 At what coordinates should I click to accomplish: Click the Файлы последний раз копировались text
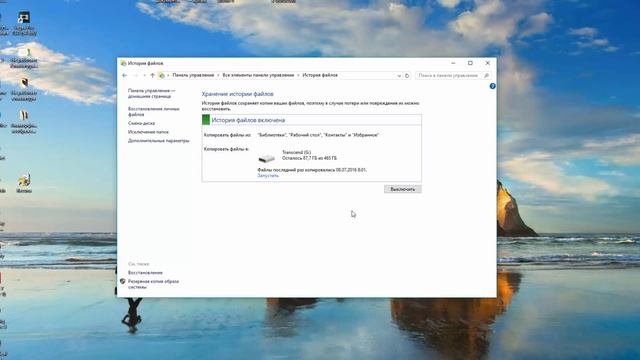(312, 170)
